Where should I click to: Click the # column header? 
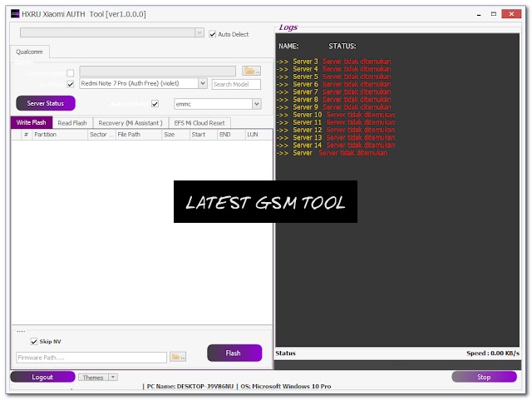(x=26, y=135)
